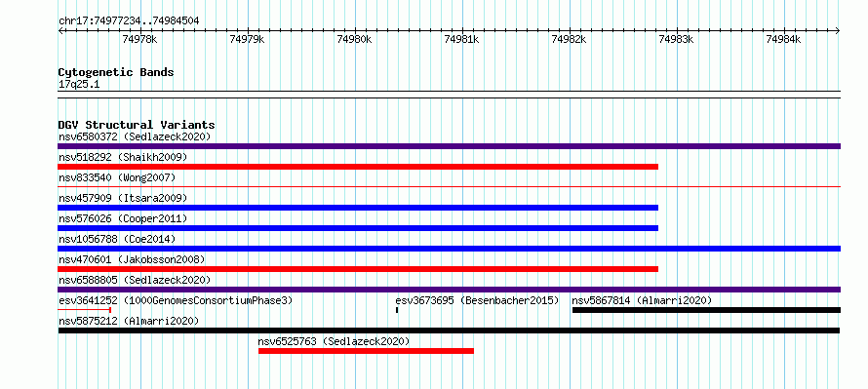This screenshot has width=868, height=389.
Task: Click the thin red nsv833540 line
Action: (x=449, y=187)
